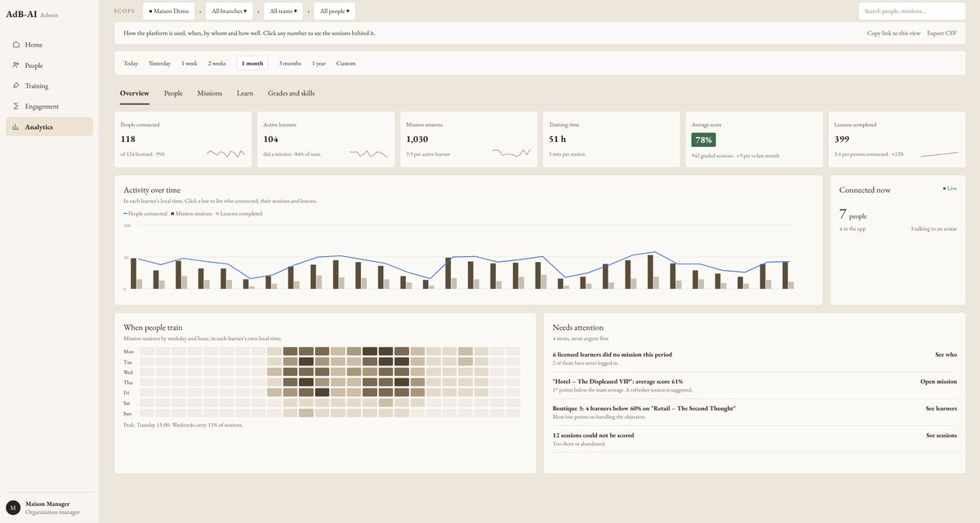The width and height of the screenshot is (980, 523).
Task: Open the Maison Demo scope selector
Action: [169, 11]
